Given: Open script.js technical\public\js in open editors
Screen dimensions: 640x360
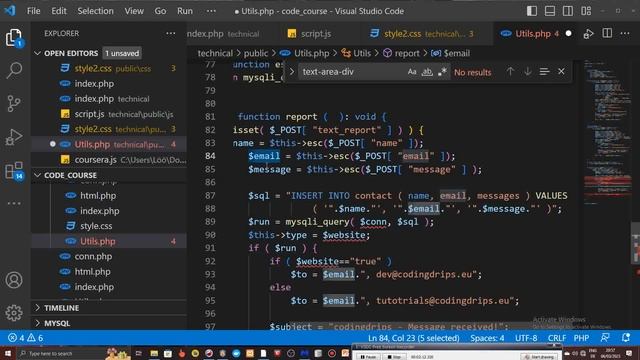Looking at the screenshot, I should pyautogui.click(x=109, y=114).
